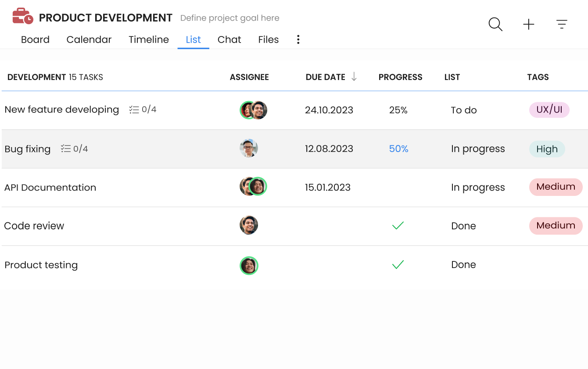Open the three-dot more tabs menu
Screen dimensions: 588x369
pos(298,40)
